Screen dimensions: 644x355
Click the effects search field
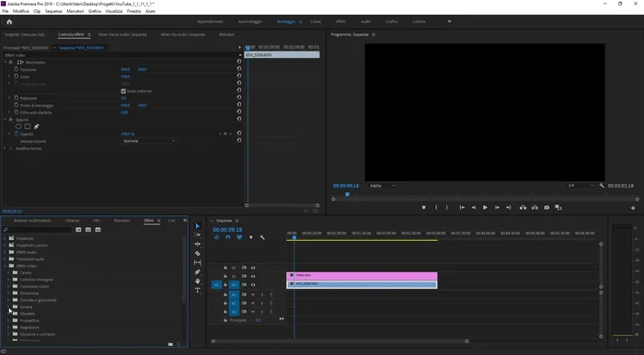coord(37,230)
